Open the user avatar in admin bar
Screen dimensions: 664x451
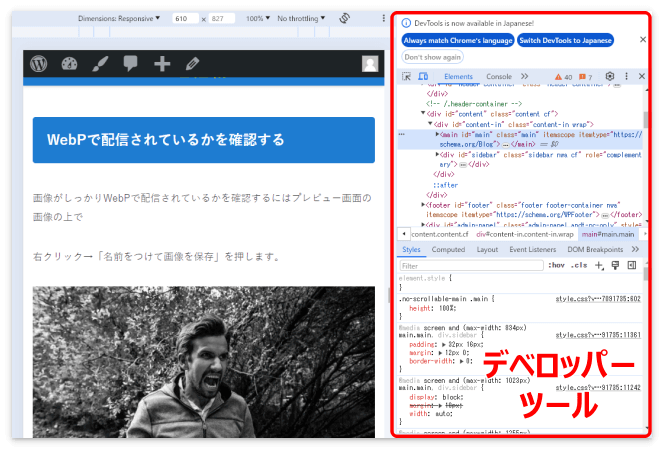pyautogui.click(x=370, y=64)
